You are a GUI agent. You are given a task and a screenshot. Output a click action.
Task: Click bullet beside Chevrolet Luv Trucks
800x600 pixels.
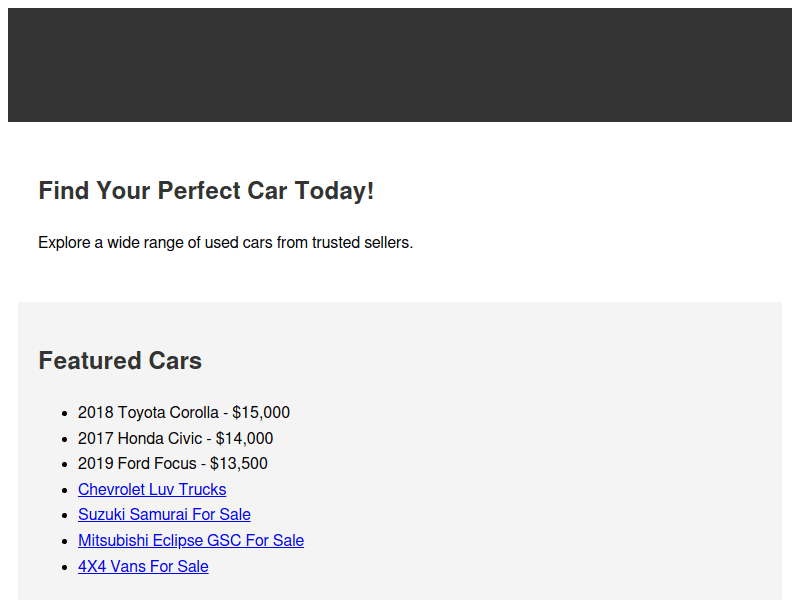(x=64, y=490)
